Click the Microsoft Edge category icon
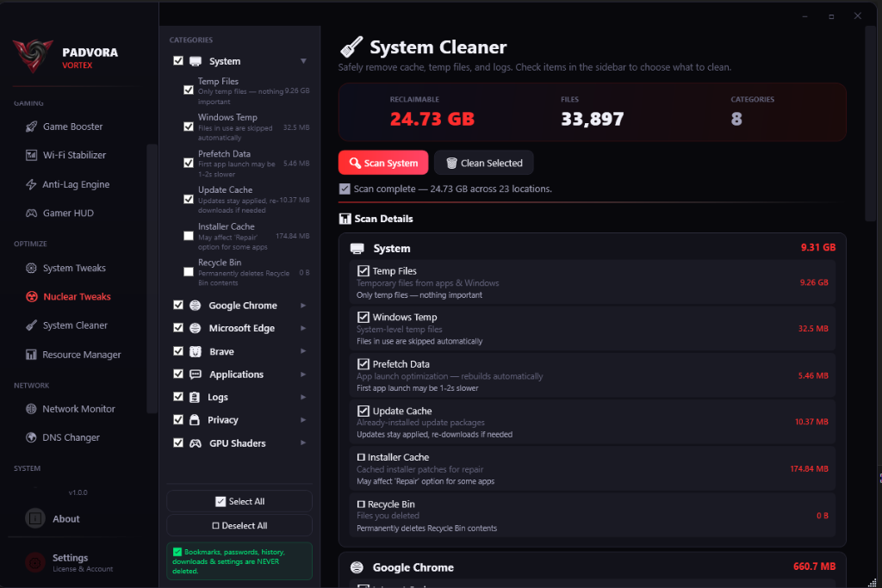 196,328
